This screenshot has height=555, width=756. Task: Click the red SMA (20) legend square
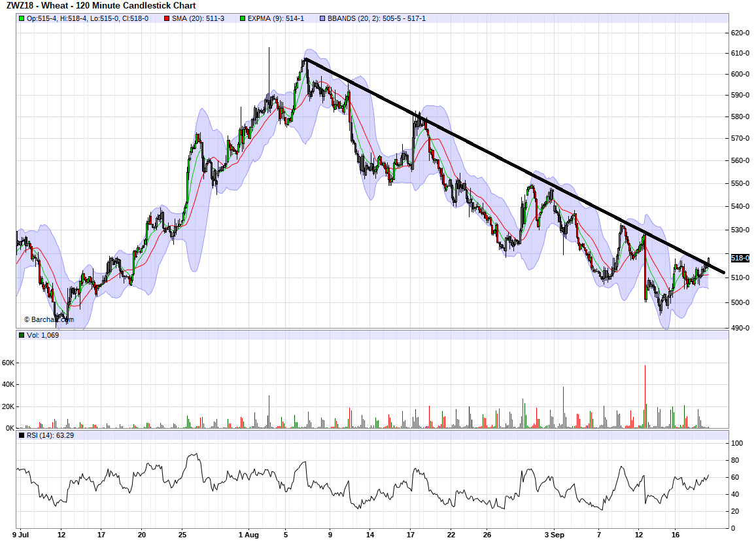point(169,18)
